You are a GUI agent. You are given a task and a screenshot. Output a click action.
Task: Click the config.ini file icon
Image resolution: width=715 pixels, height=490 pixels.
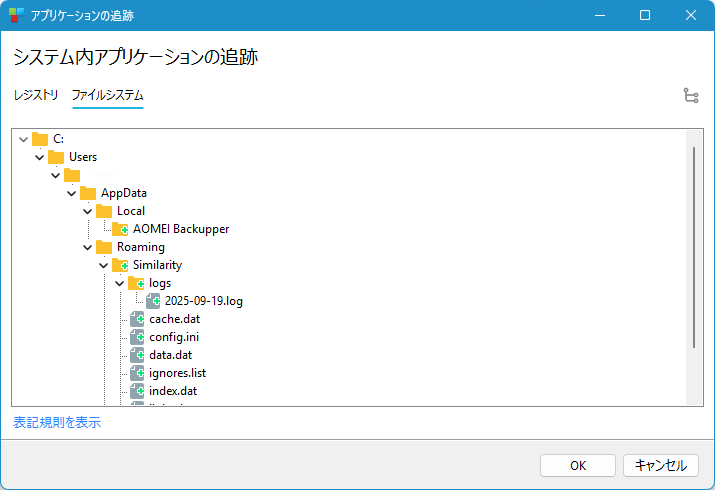pyautogui.click(x=136, y=337)
